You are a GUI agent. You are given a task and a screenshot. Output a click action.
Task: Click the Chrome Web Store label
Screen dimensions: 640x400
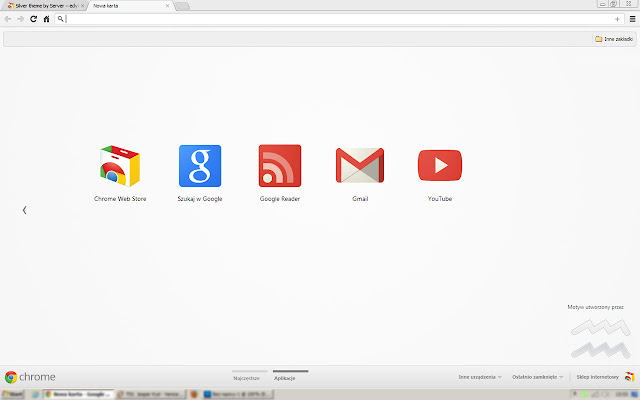[120, 199]
